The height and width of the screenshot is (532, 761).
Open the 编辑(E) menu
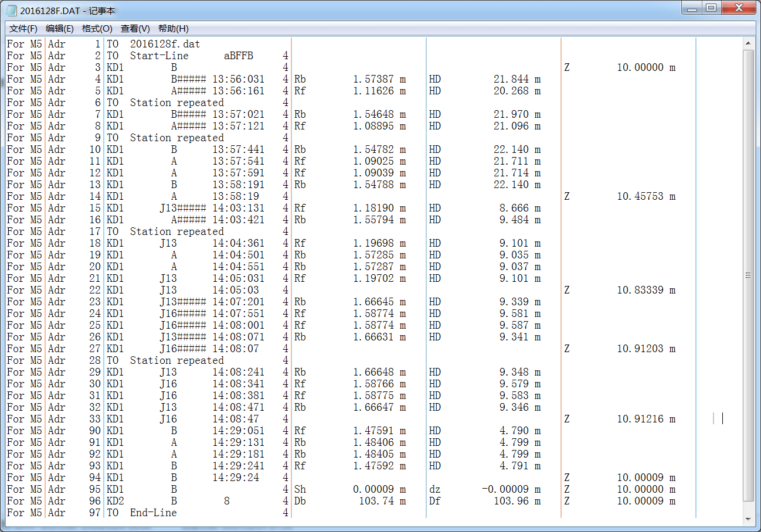coord(60,29)
